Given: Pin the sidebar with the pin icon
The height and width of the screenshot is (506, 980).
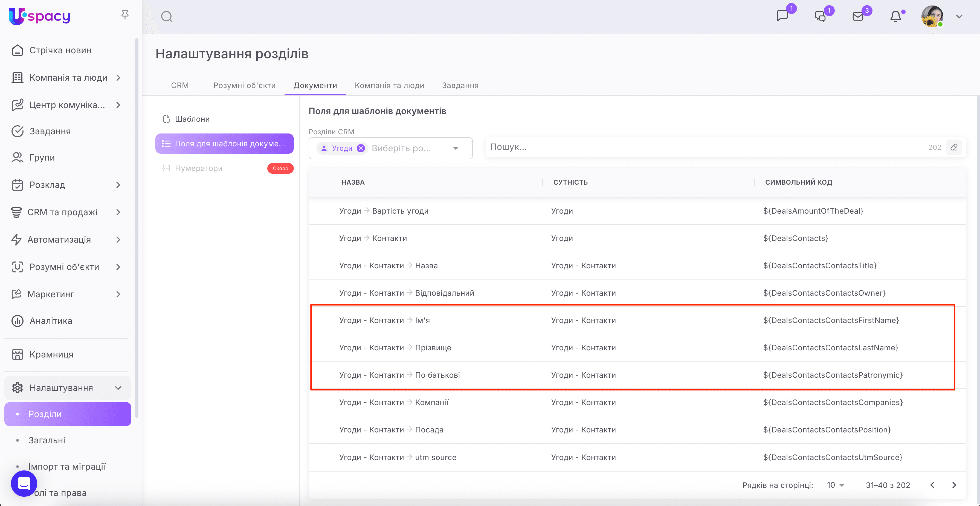Looking at the screenshot, I should pos(125,15).
